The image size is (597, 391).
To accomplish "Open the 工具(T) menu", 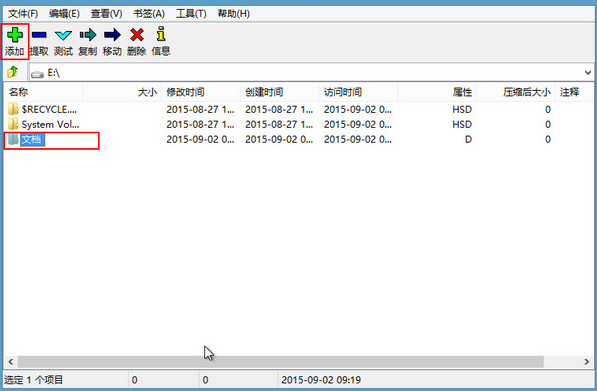I will pyautogui.click(x=191, y=14).
